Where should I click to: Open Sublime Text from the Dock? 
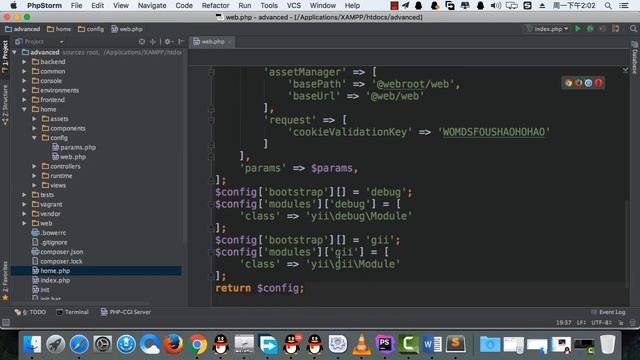point(456,344)
